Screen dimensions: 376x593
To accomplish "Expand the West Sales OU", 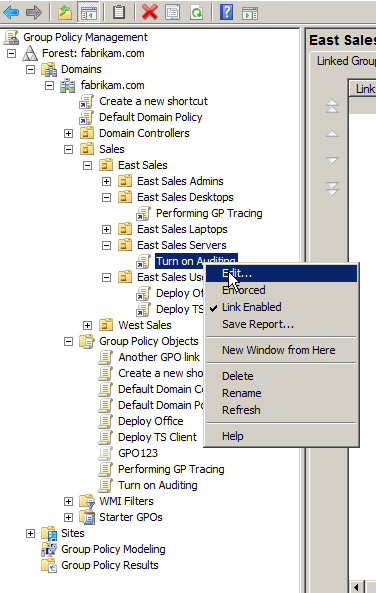I will pyautogui.click(x=87, y=325).
